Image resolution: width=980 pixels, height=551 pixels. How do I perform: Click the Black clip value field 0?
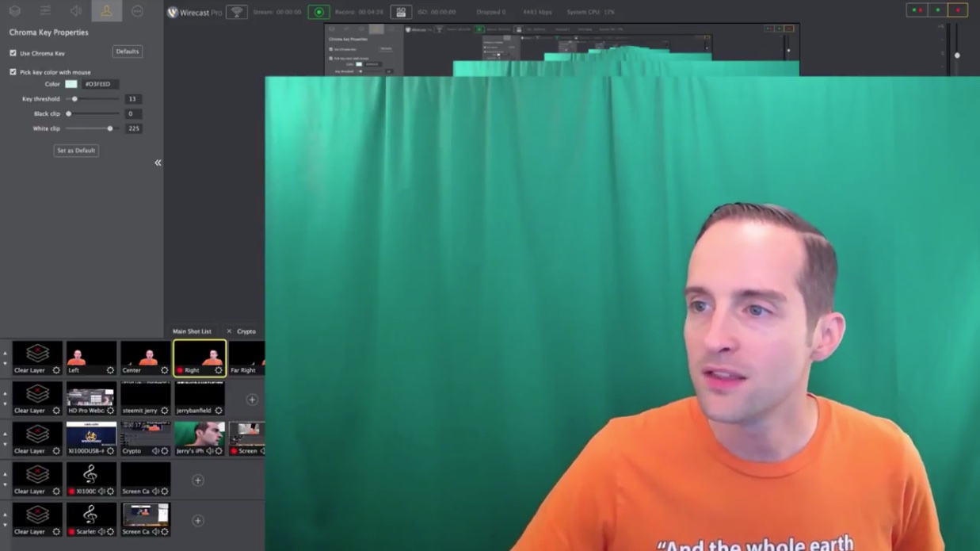[132, 113]
